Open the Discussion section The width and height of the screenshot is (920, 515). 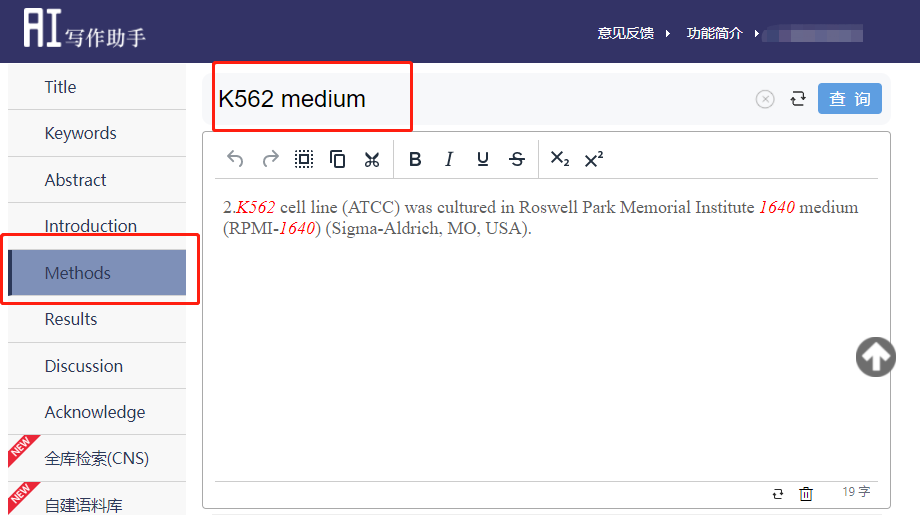coord(97,366)
